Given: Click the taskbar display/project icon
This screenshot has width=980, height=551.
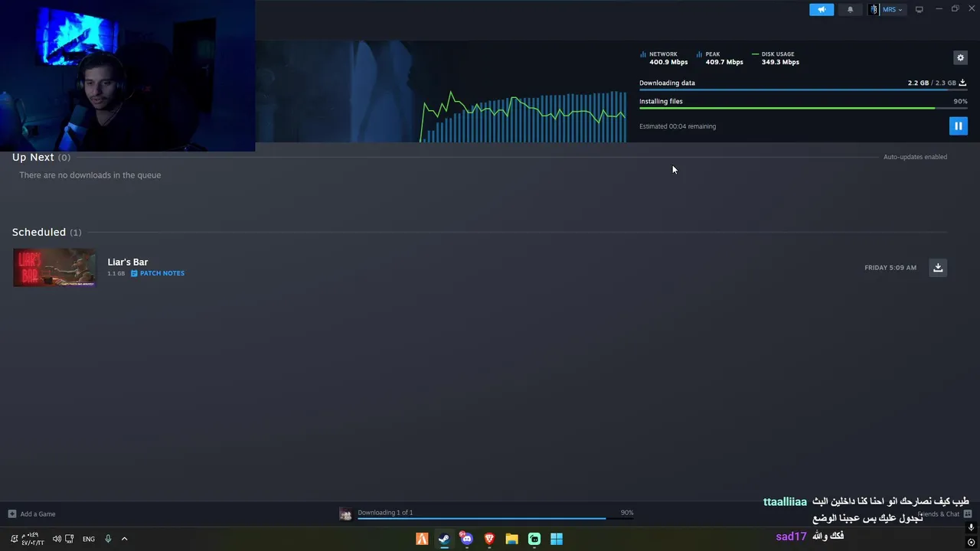Looking at the screenshot, I should pos(70,539).
